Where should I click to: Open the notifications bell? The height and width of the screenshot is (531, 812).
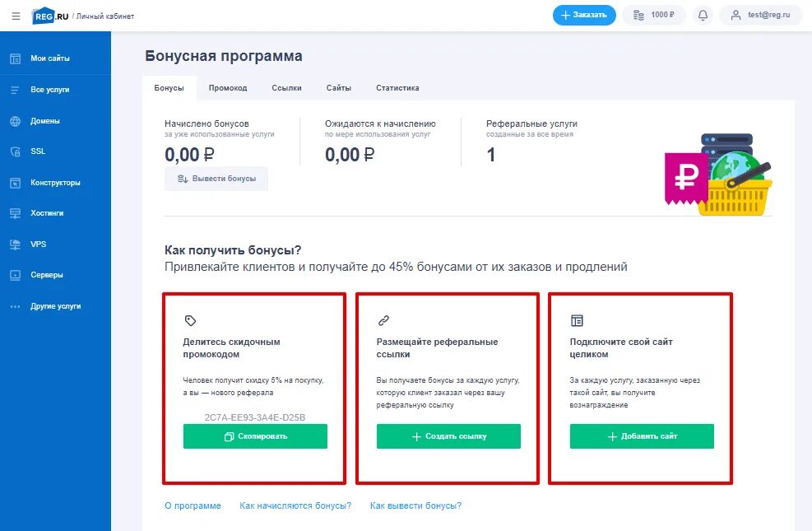[703, 15]
